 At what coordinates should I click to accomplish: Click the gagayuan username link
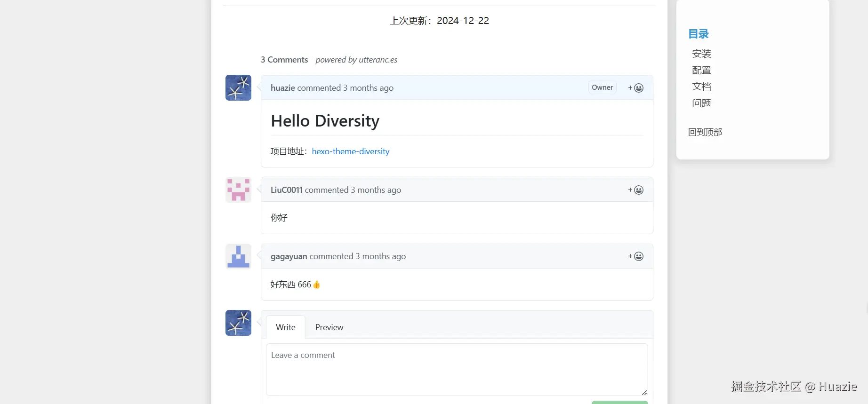click(289, 256)
